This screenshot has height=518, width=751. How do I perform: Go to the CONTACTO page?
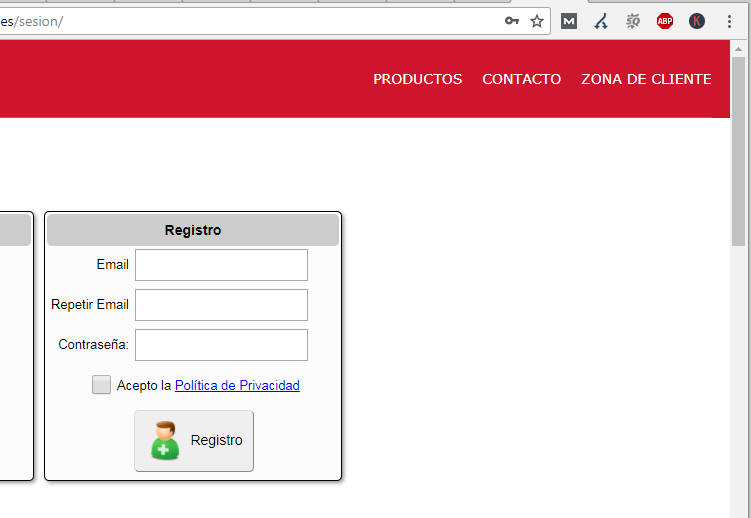[x=521, y=79]
